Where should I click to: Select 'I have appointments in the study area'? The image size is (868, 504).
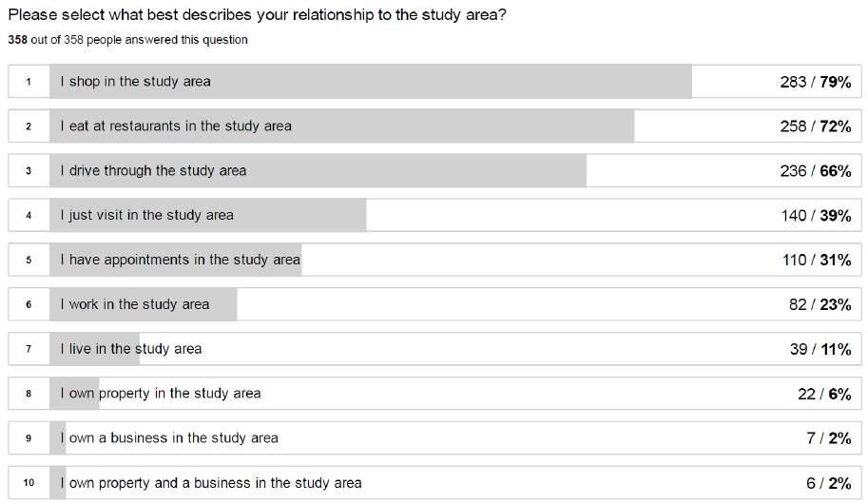coord(434,260)
